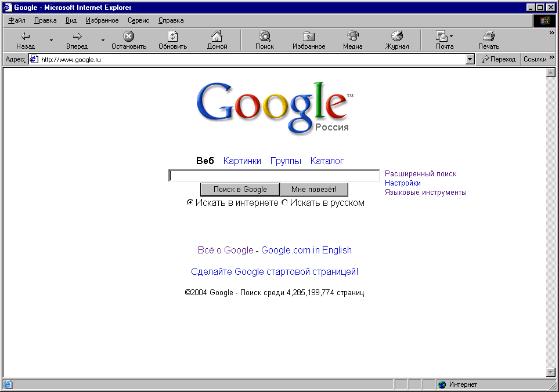Open the Файл menu
Screen dimensions: 559x392
(x=17, y=20)
